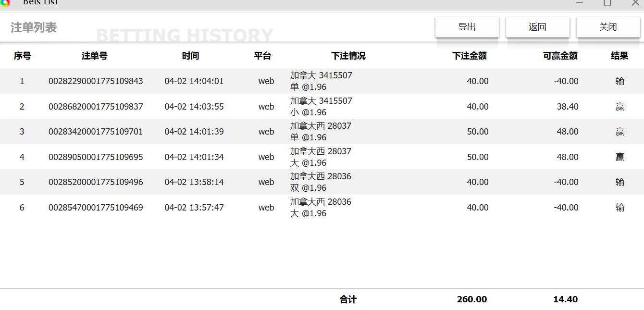644x310 pixels.
Task: Click bet 加拿大西 28037 单 @1.96
Action: pos(320,131)
